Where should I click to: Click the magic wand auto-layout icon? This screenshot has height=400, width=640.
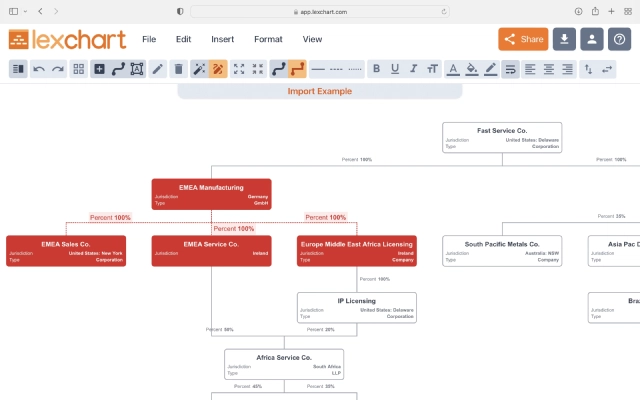tap(199, 69)
